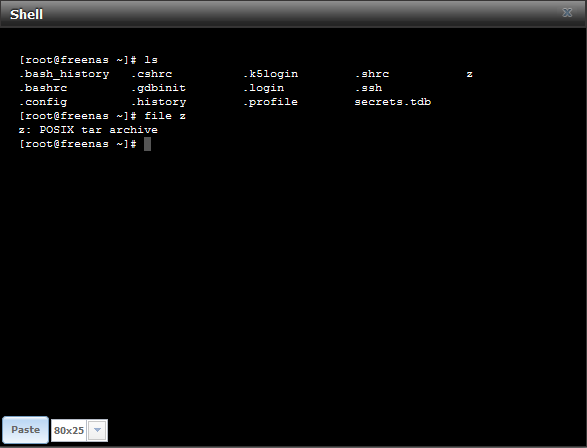Click the blinking cursor at the prompt
The image size is (587, 448).
click(147, 144)
